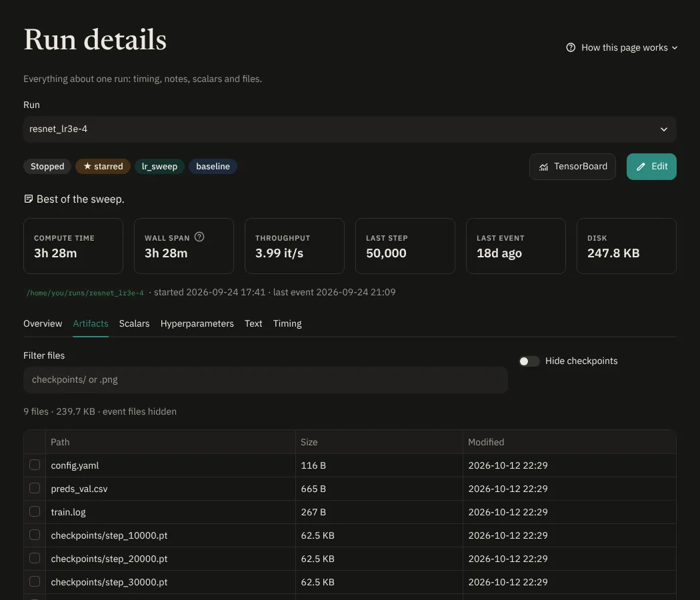Open the Hyperparameters tab
This screenshot has height=600, width=700.
(x=197, y=323)
